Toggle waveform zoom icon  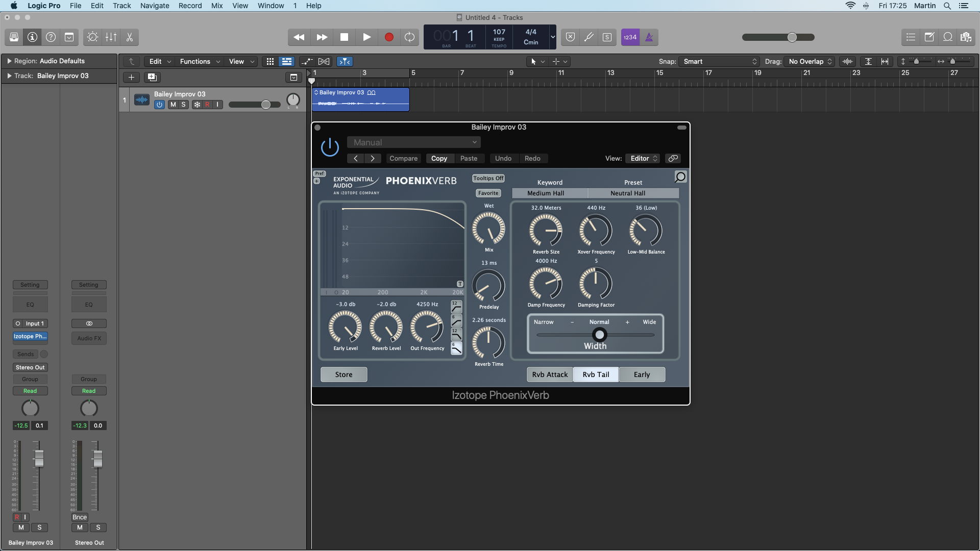pyautogui.click(x=848, y=61)
